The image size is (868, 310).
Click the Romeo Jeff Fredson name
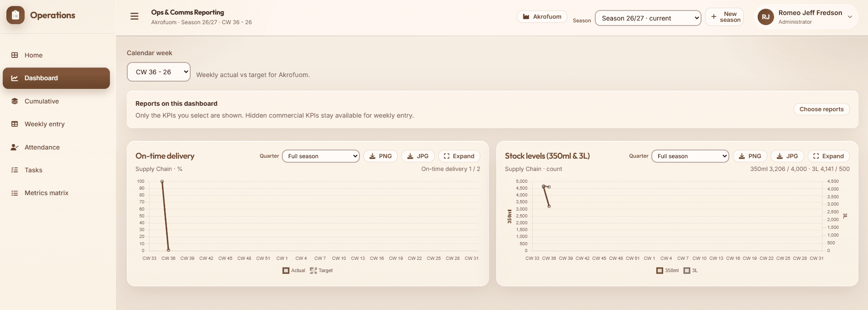810,13
